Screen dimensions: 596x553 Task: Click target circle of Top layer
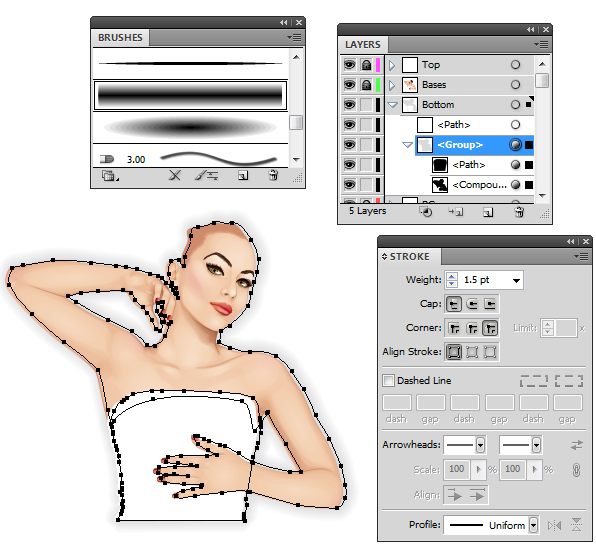point(515,65)
